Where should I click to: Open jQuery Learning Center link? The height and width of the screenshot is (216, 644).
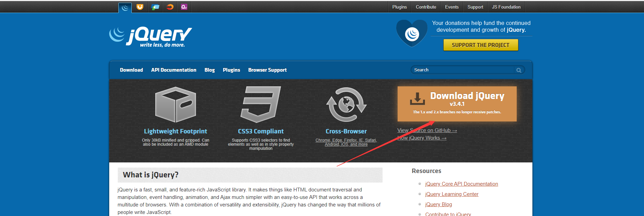point(452,194)
